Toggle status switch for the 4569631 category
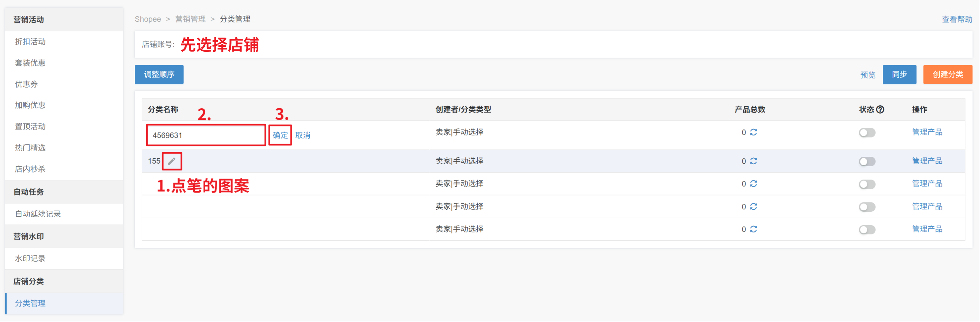 point(867,133)
